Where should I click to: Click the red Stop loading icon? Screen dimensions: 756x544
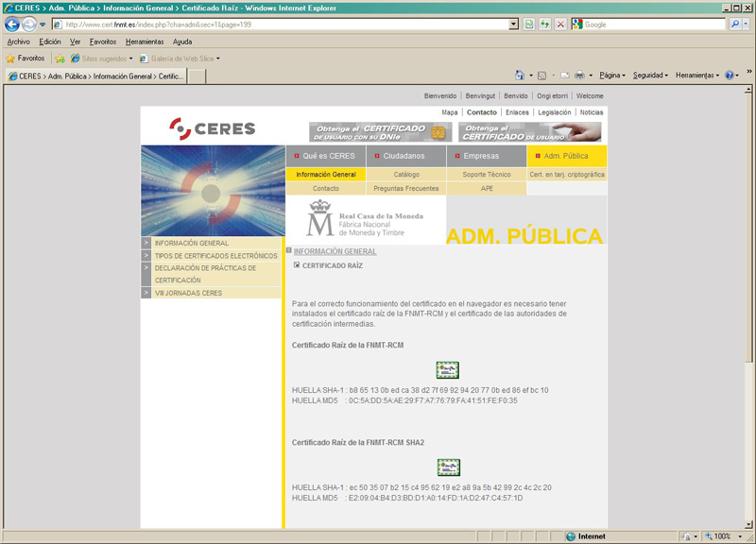[x=560, y=25]
